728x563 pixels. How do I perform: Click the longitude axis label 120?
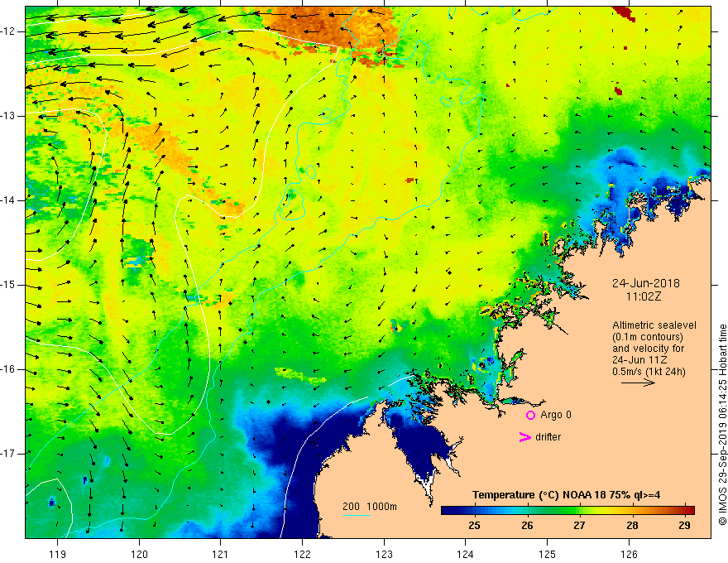[139, 554]
